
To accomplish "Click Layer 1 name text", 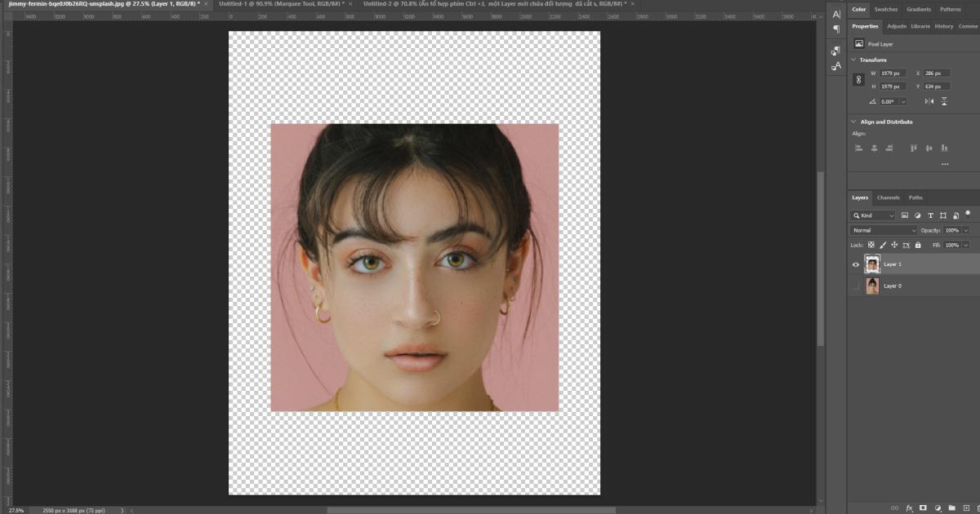I will pyautogui.click(x=893, y=264).
